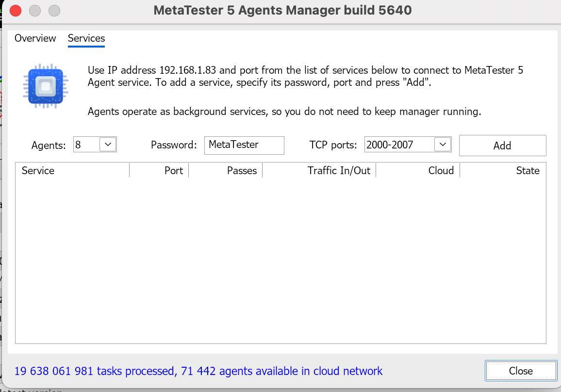The image size is (561, 392).
Task: Switch to the Overview tab
Action: [35, 38]
